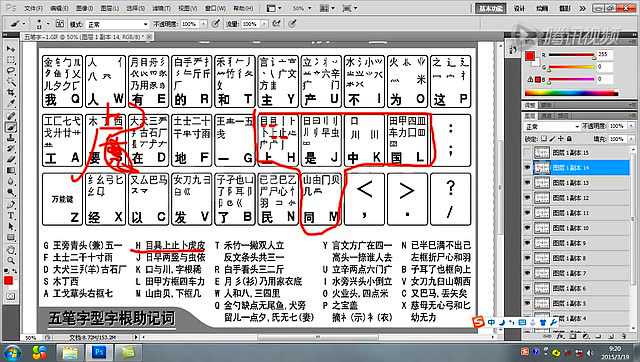Select the Lasso tool

(11, 71)
